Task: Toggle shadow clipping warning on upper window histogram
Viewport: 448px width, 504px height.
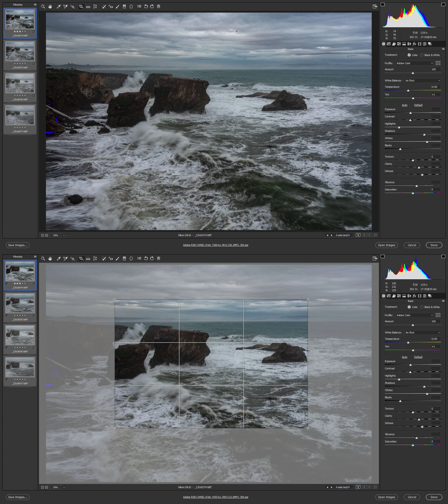Action: 382,4
